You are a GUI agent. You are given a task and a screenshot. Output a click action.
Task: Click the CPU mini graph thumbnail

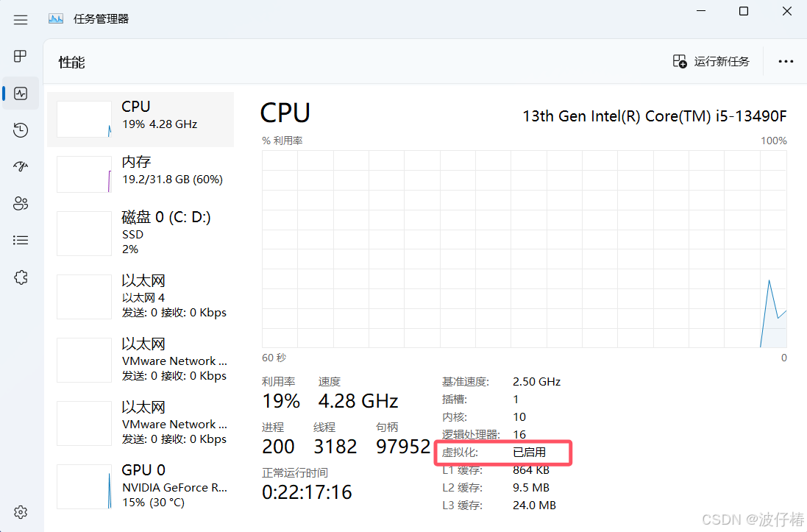[84, 119]
